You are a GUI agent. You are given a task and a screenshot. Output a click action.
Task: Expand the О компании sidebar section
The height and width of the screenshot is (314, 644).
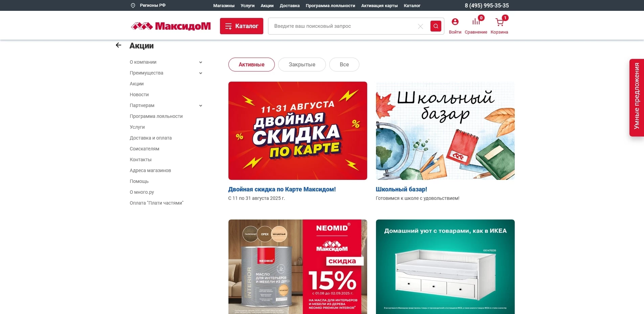click(x=201, y=62)
